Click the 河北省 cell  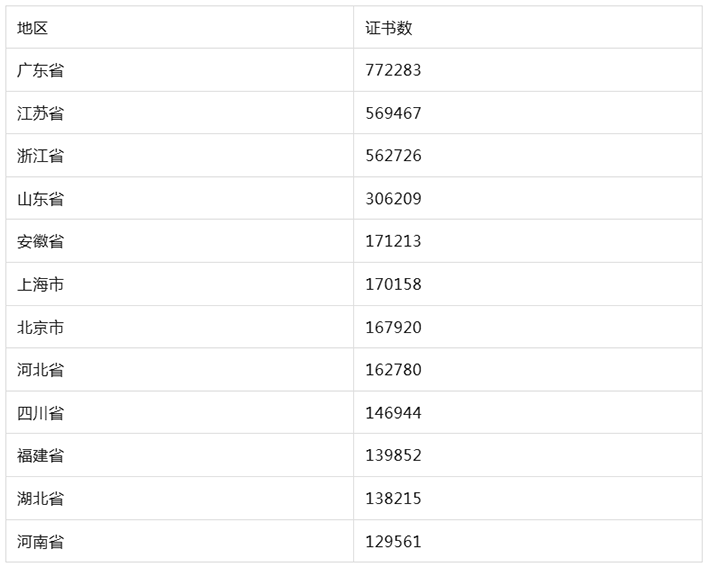pyautogui.click(x=41, y=370)
